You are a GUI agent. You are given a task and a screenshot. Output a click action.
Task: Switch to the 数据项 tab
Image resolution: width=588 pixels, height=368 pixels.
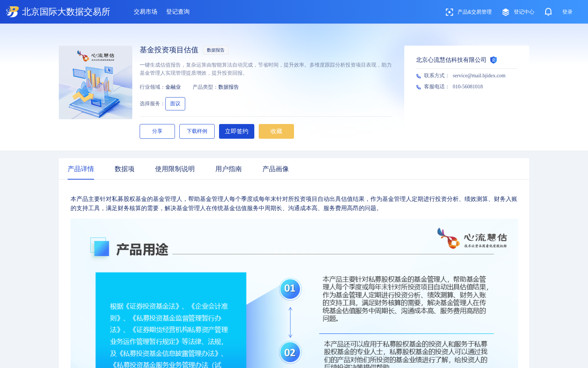click(125, 169)
